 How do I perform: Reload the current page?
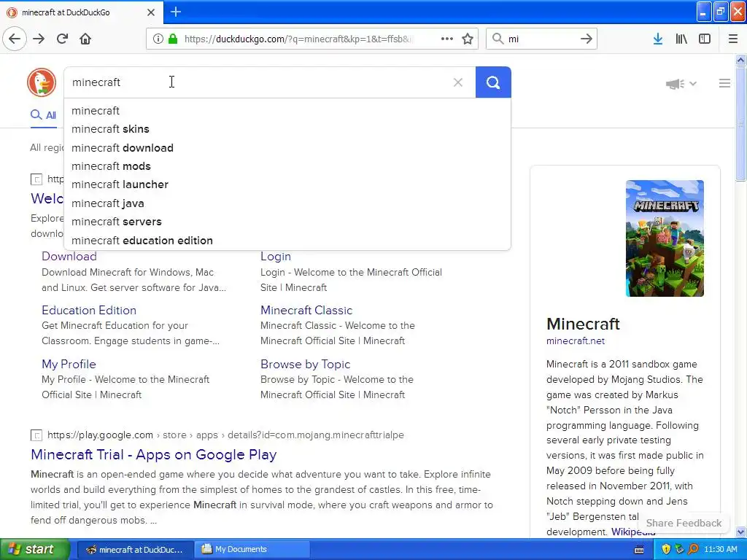62,39
